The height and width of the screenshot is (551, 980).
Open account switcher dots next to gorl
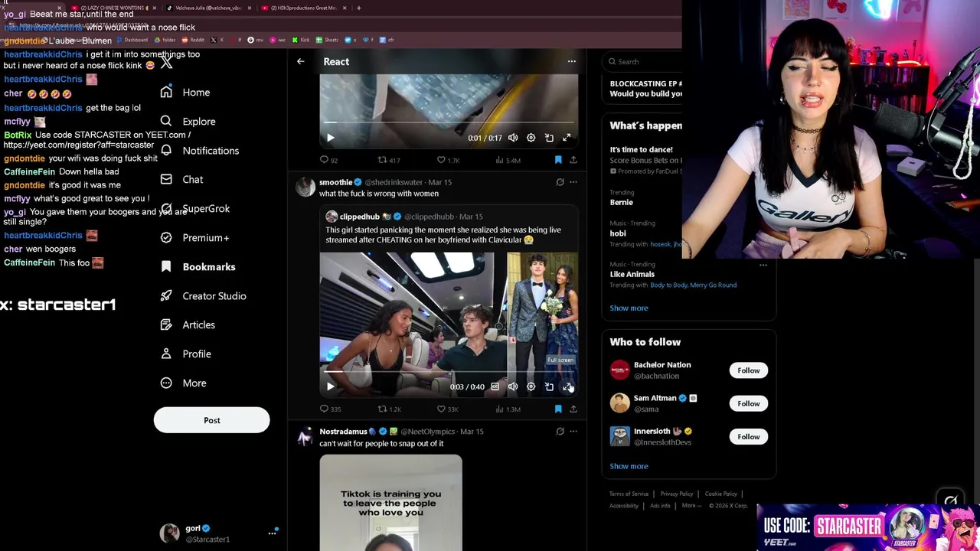click(272, 533)
